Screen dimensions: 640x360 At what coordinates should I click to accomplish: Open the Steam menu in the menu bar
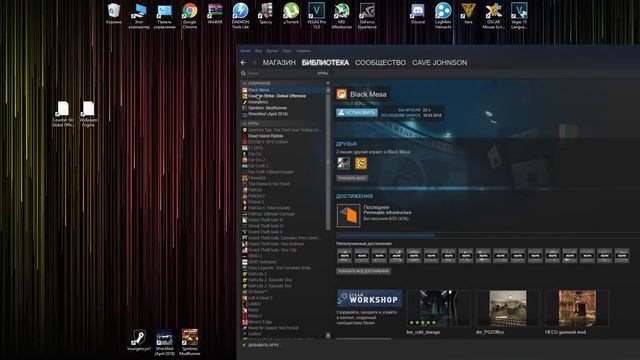(x=245, y=51)
